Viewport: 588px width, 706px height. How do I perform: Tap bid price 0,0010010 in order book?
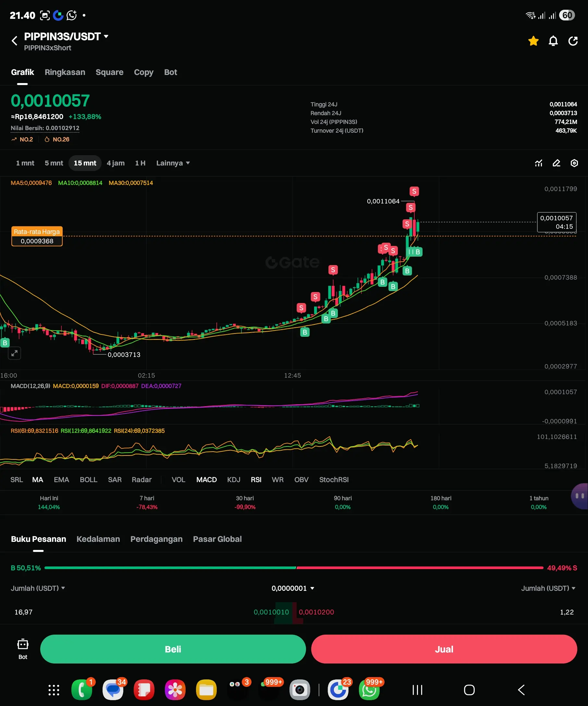tap(271, 612)
